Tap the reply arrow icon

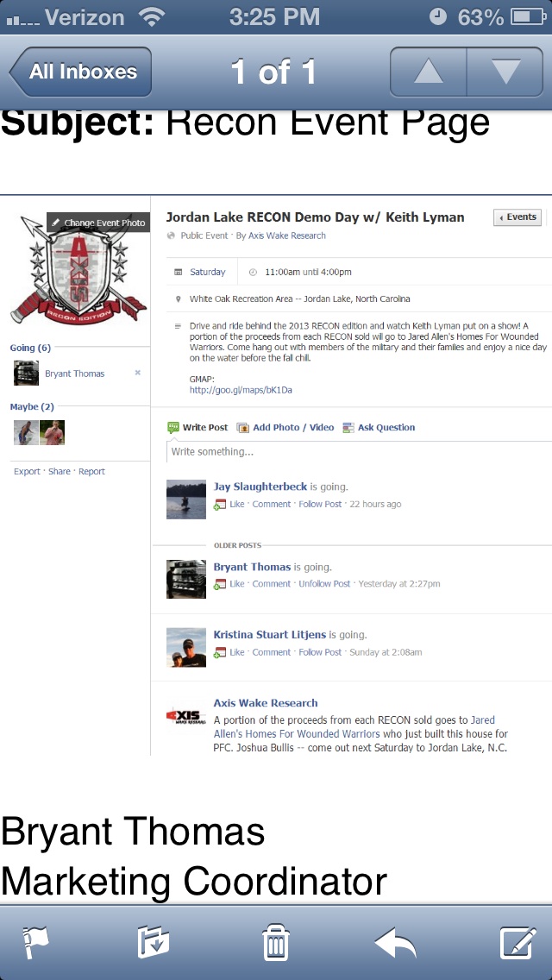click(395, 943)
